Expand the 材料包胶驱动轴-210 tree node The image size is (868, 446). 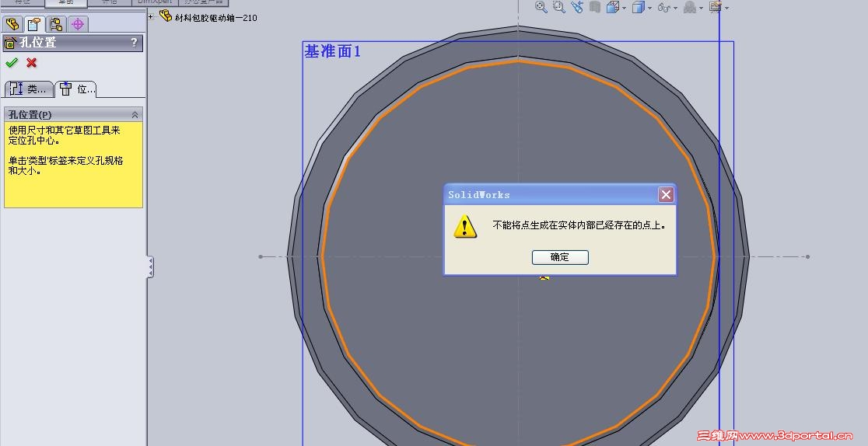[151, 16]
